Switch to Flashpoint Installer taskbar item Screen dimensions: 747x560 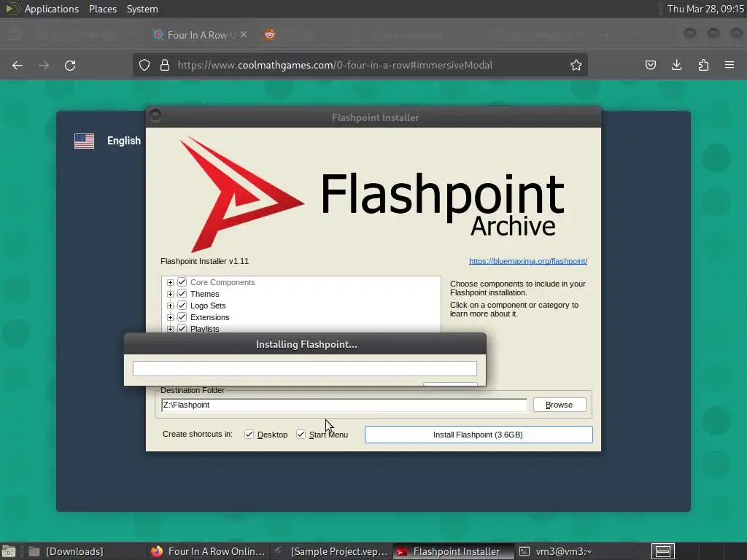pos(454,551)
